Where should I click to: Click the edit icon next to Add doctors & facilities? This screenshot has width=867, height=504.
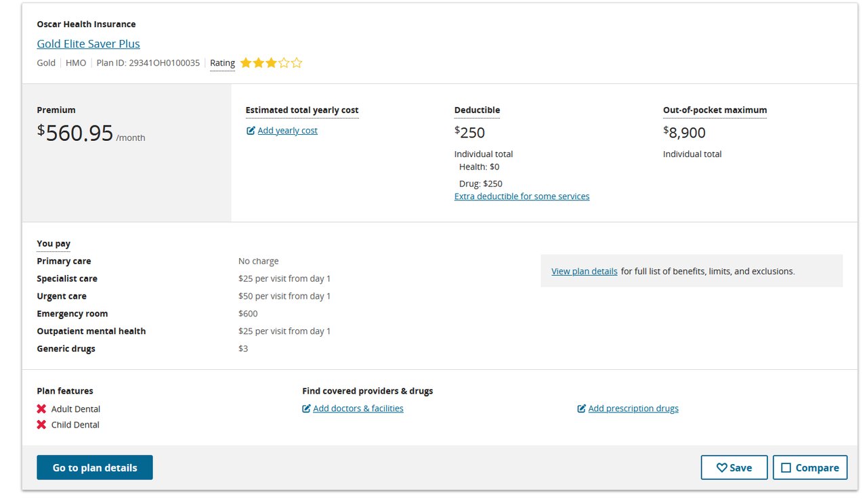306,408
